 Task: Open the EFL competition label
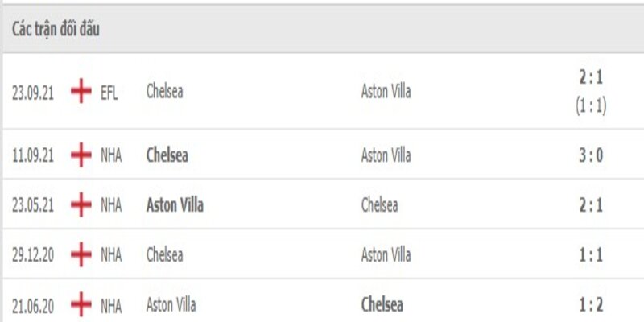pos(109,92)
